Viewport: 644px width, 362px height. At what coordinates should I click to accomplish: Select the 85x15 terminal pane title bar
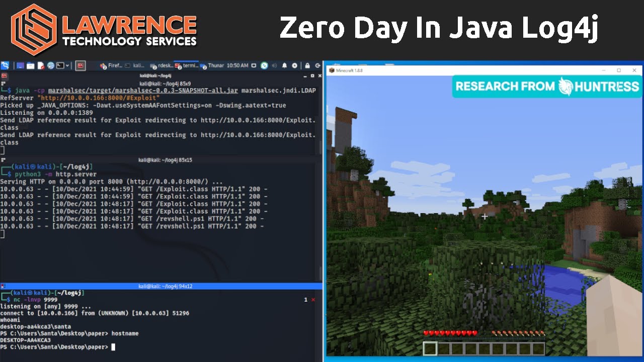(x=161, y=160)
